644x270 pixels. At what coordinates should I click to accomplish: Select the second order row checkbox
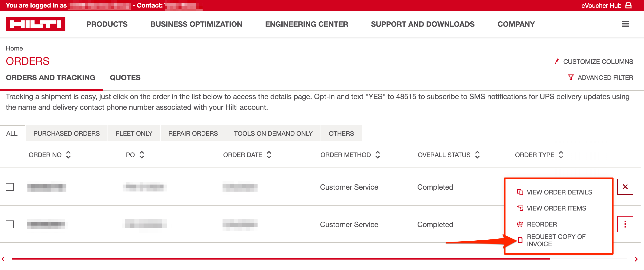(x=10, y=224)
